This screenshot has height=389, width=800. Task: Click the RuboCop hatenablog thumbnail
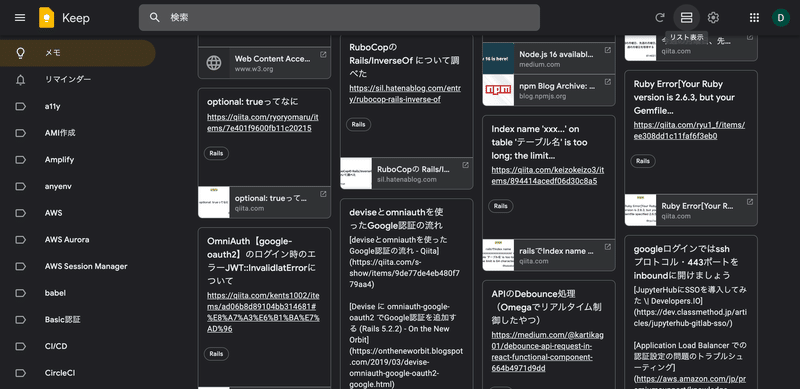pyautogui.click(x=356, y=174)
